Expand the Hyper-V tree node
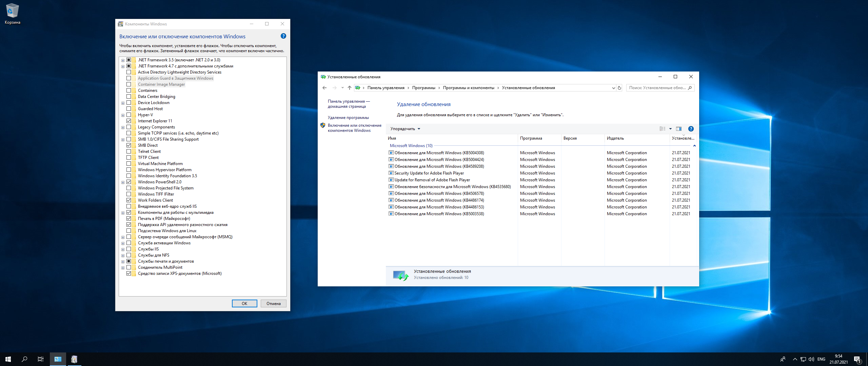This screenshot has height=366, width=868. [x=123, y=115]
